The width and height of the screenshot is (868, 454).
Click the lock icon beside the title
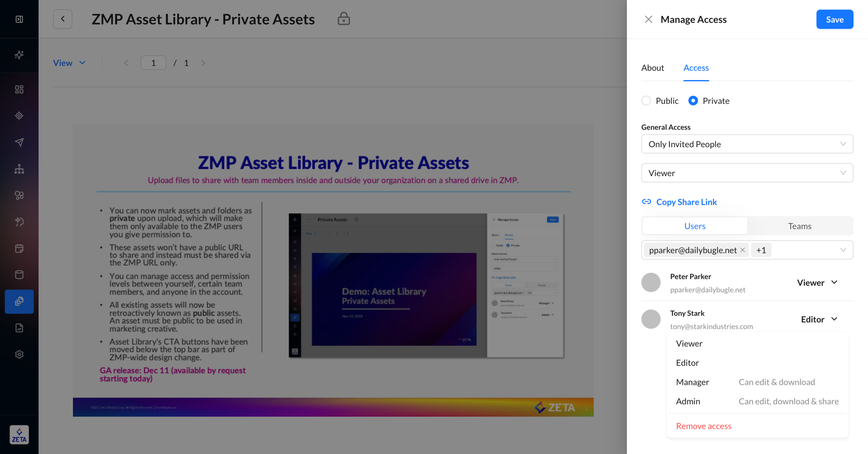pos(344,19)
